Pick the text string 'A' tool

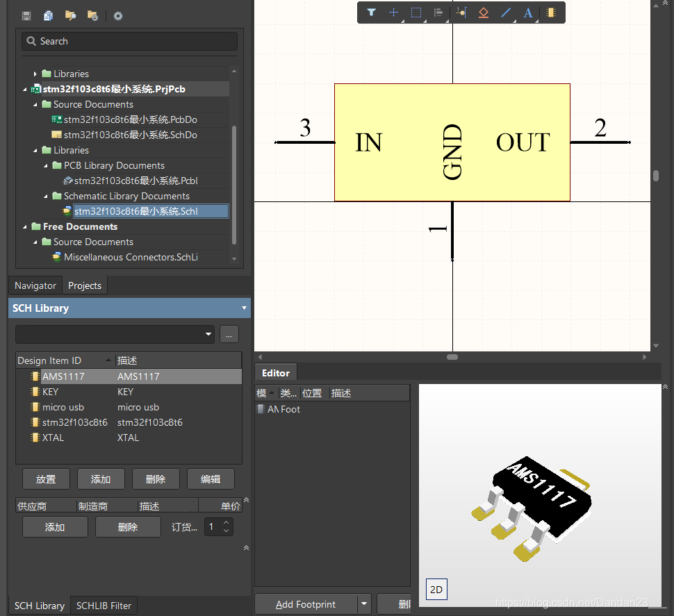pyautogui.click(x=528, y=13)
